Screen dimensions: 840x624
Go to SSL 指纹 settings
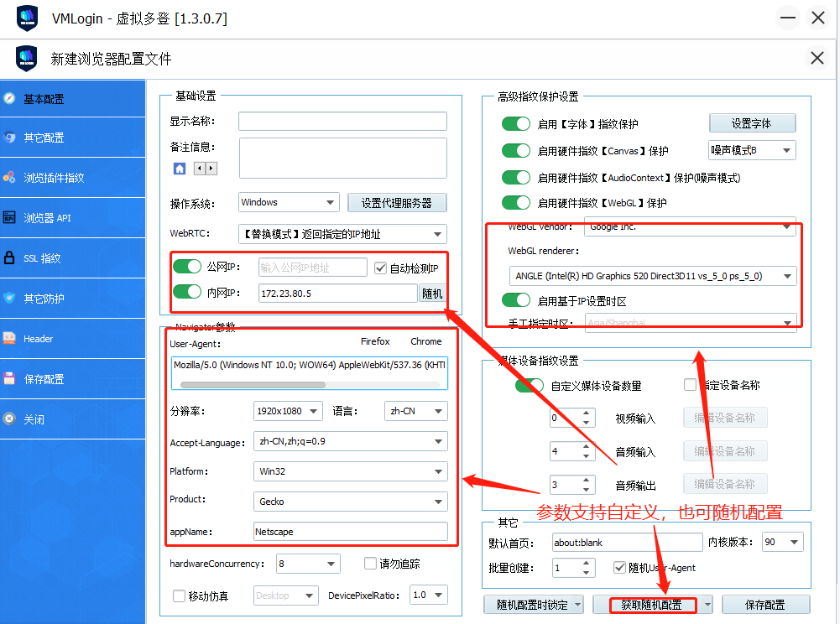click(x=73, y=257)
